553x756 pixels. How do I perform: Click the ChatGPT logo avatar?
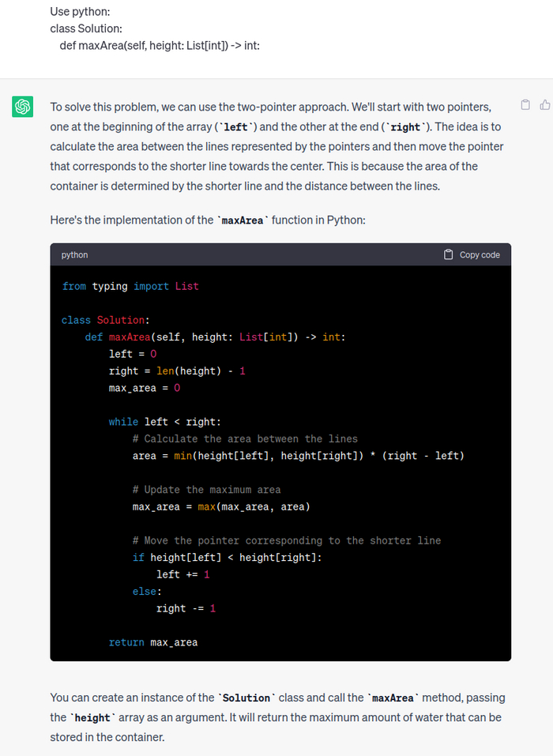click(23, 107)
